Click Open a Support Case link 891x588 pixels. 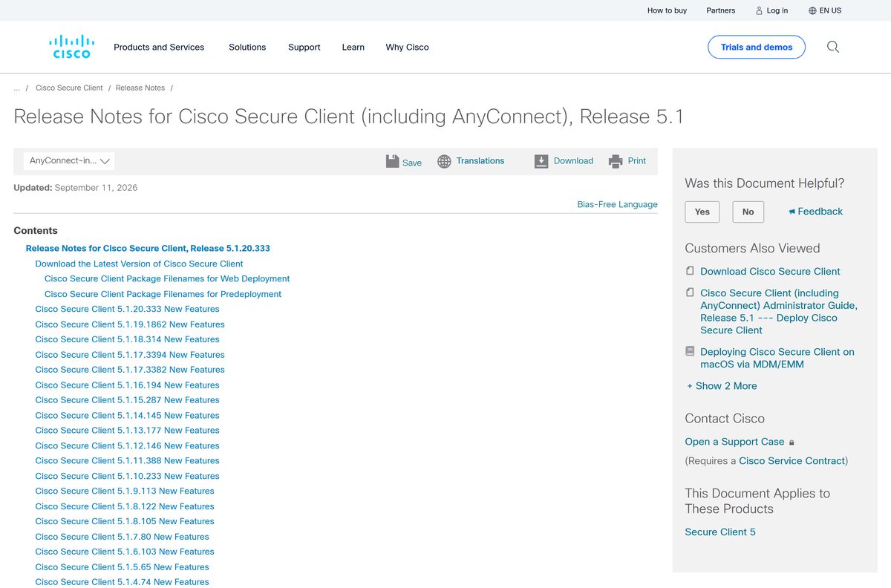pos(735,442)
